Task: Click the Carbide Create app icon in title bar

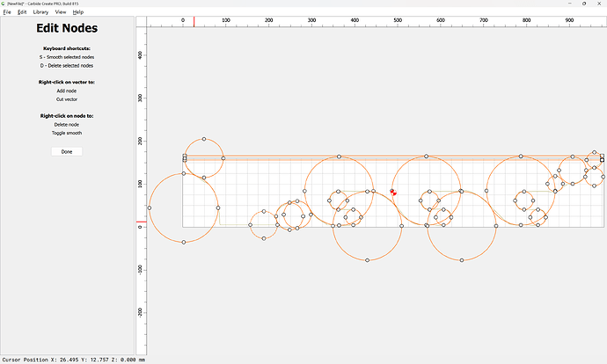Action: point(4,4)
